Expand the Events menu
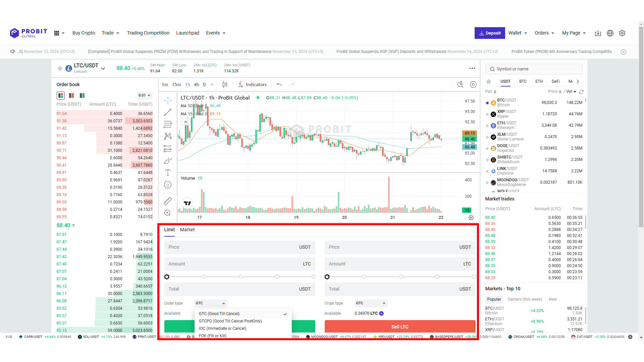 [216, 33]
